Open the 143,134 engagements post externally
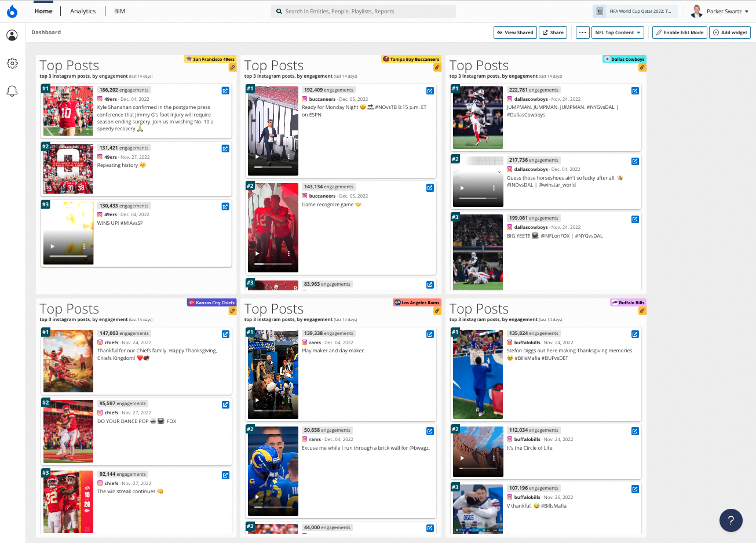This screenshot has width=756, height=543. (x=430, y=187)
